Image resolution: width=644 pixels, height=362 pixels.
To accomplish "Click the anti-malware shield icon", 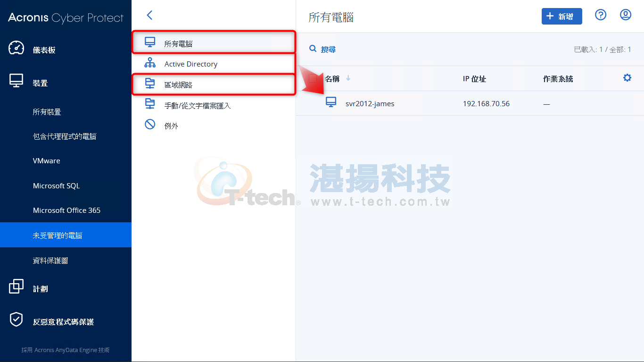I will click(17, 320).
